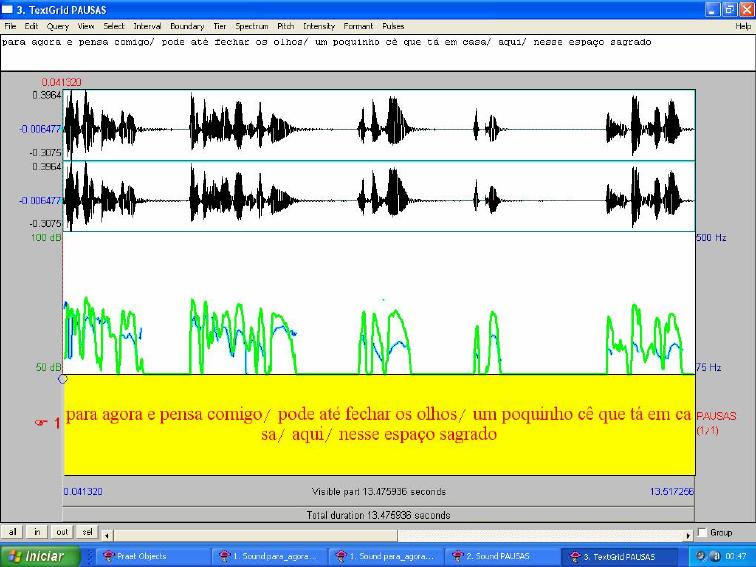Select the yellow PAUSAS tier interval
The width and height of the screenshot is (756, 567).
(x=379, y=425)
